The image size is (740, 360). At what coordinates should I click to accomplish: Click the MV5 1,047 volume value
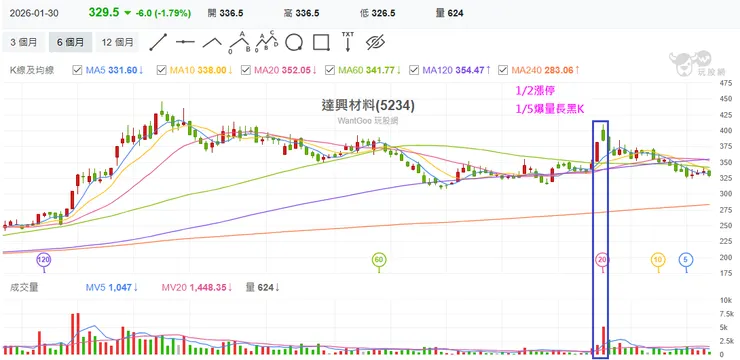point(112,287)
